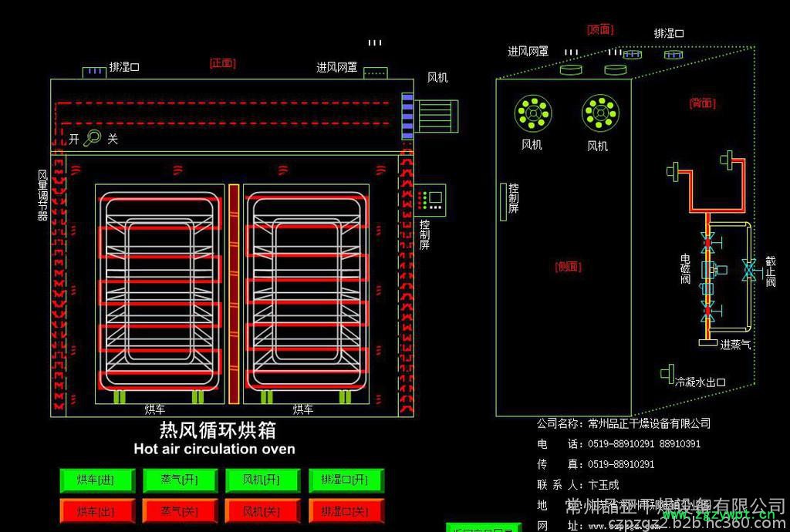The width and height of the screenshot is (790, 532).
Task: Open moisture vent with 排湿口[开]
Action: click(x=345, y=480)
